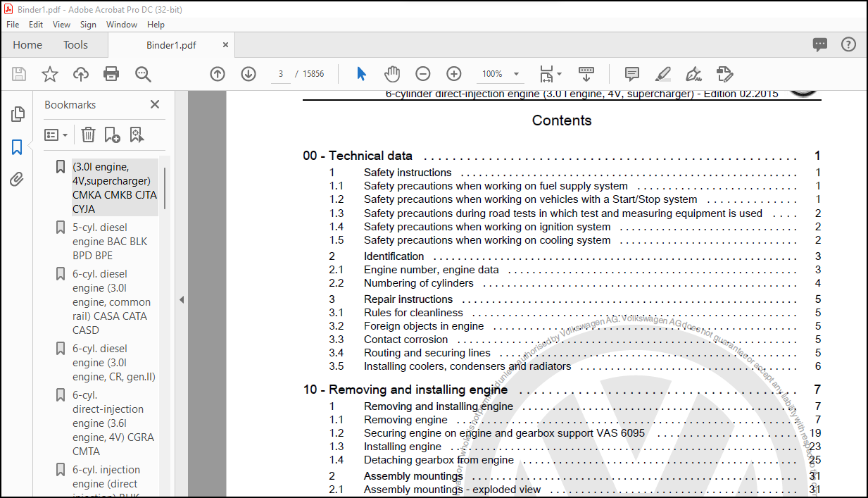Select bookmark CMKA CMKB CJTA CYJA
Screen dimensions: 868x498
115,188
